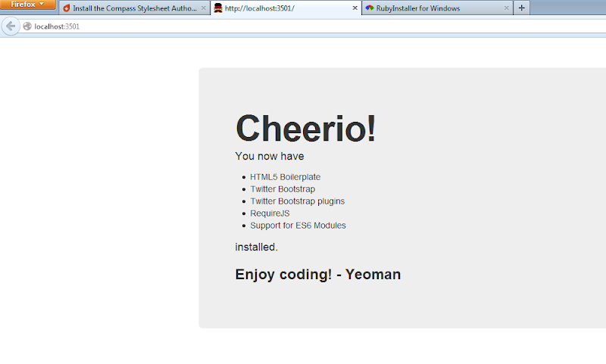Viewport: 606px width, 364px height.
Task: Click the RequireJS list item
Action: 270,213
